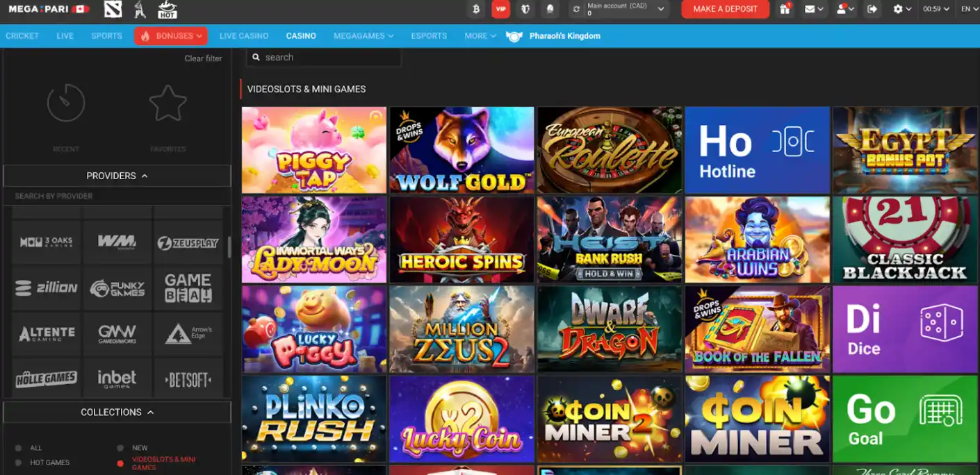The height and width of the screenshot is (475, 980).
Task: Open the HOT pepper icon shortcut
Action: (168, 9)
